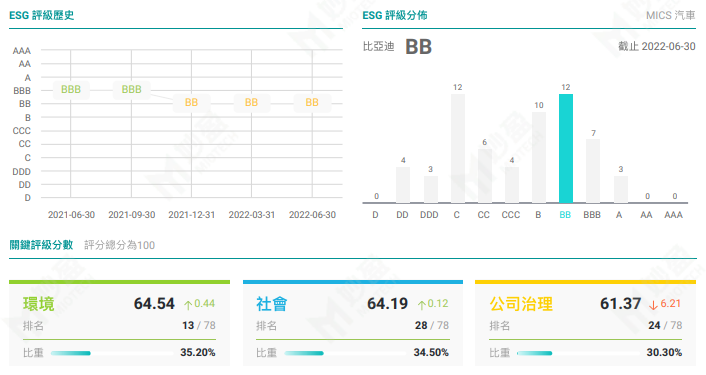Click the 公司治理 card title

click(x=521, y=304)
